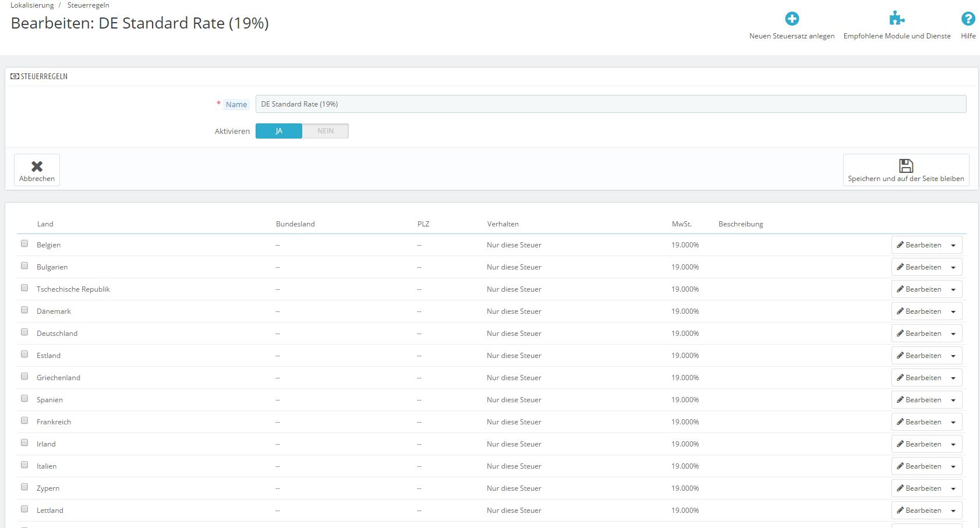
Task: Expand the action dropdown for Bulgarien
Action: tap(953, 267)
